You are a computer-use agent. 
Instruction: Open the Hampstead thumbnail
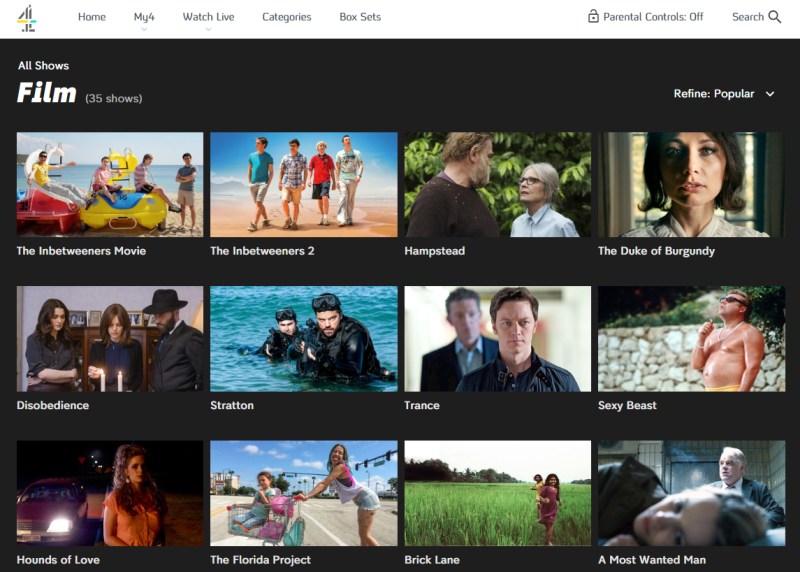pyautogui.click(x=497, y=184)
